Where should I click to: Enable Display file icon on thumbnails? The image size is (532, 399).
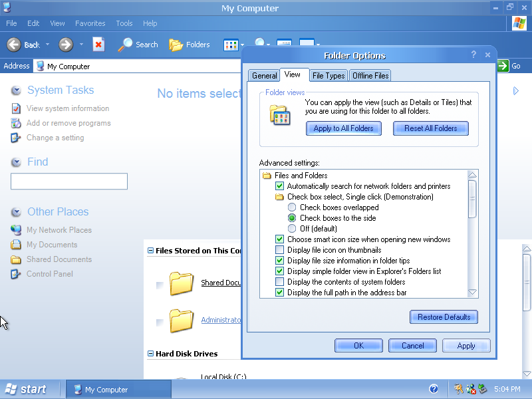280,250
